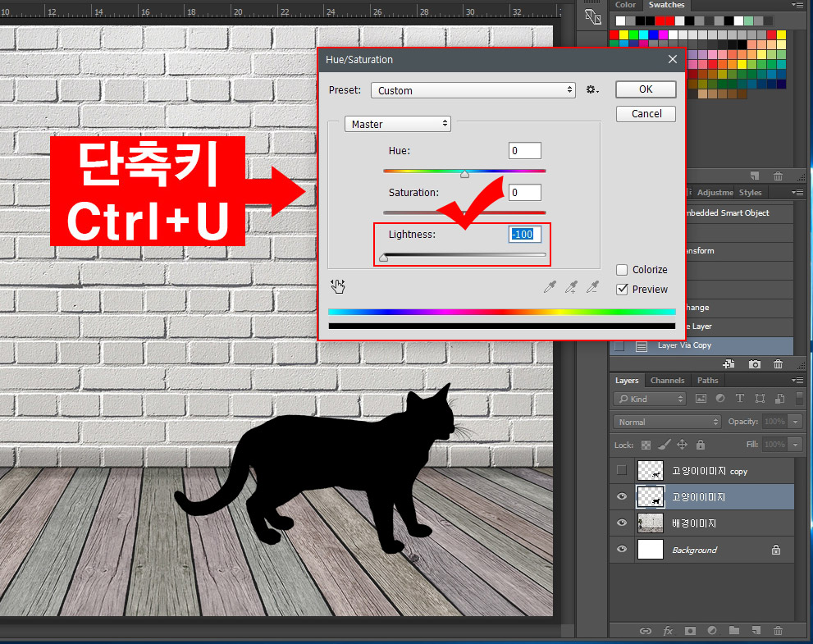
Task: Switch to the Paths tab
Action: (707, 380)
